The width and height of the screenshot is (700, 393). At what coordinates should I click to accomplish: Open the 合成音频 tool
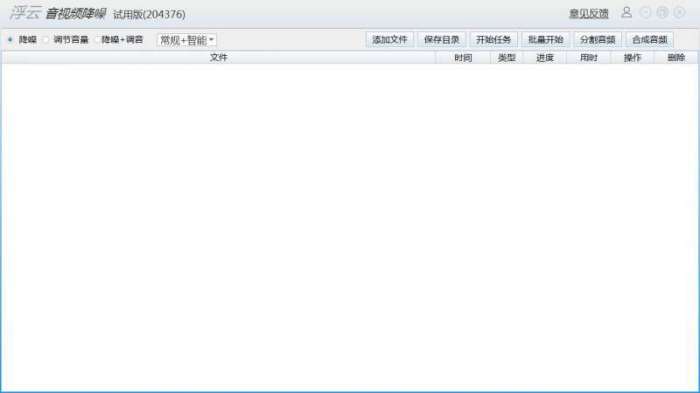click(650, 40)
